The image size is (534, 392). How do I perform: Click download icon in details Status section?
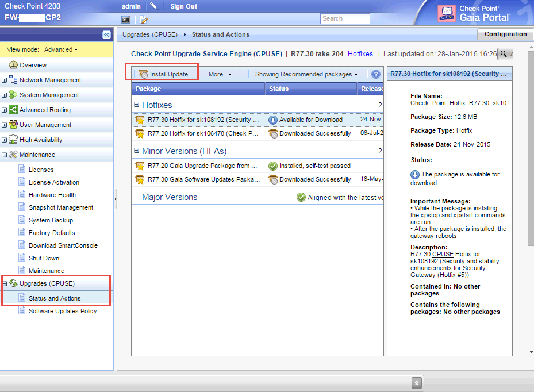415,175
